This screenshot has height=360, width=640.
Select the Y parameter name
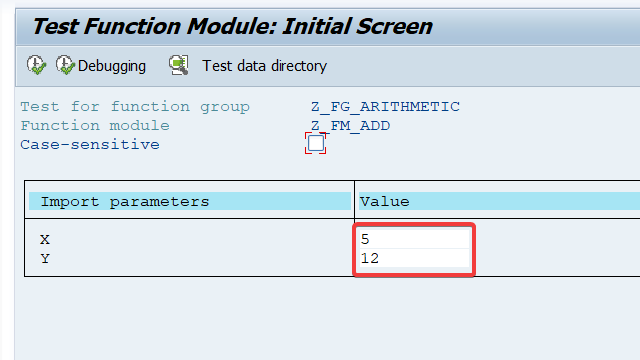click(45, 258)
